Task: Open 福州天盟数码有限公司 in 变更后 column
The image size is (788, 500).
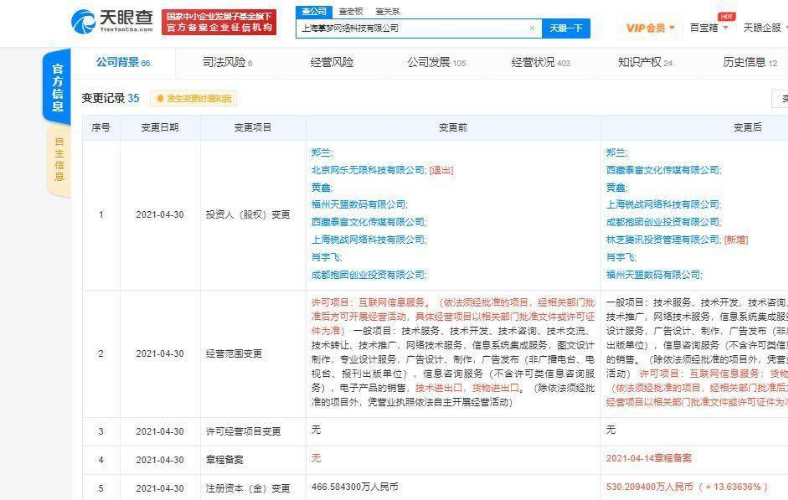Action: pos(654,275)
